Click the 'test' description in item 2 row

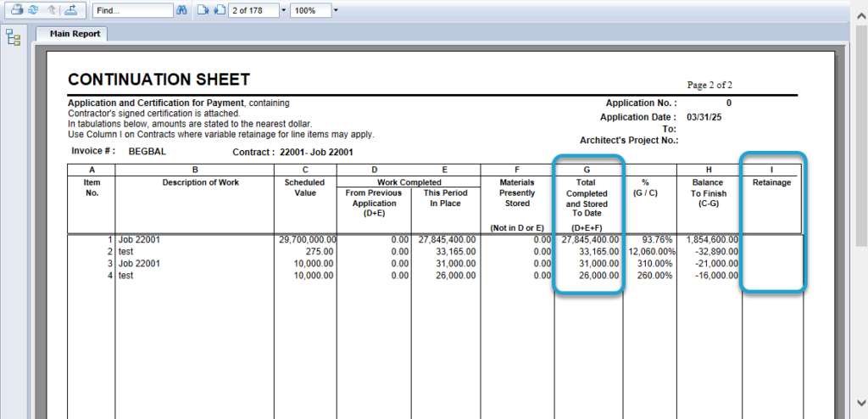point(125,252)
